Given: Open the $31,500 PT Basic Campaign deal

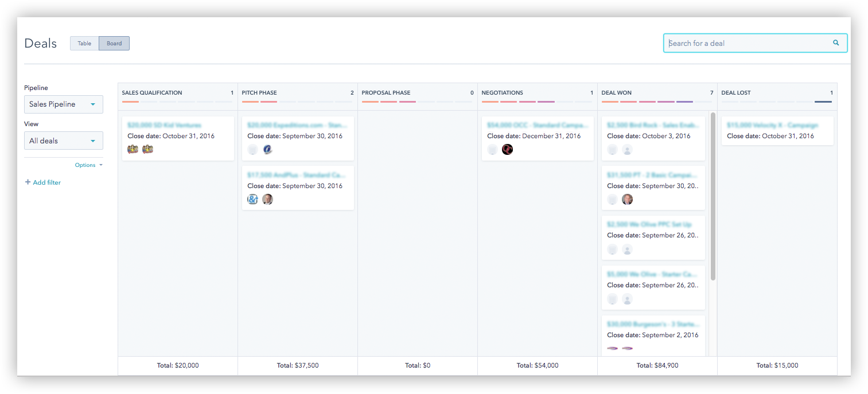Looking at the screenshot, I should point(653,175).
